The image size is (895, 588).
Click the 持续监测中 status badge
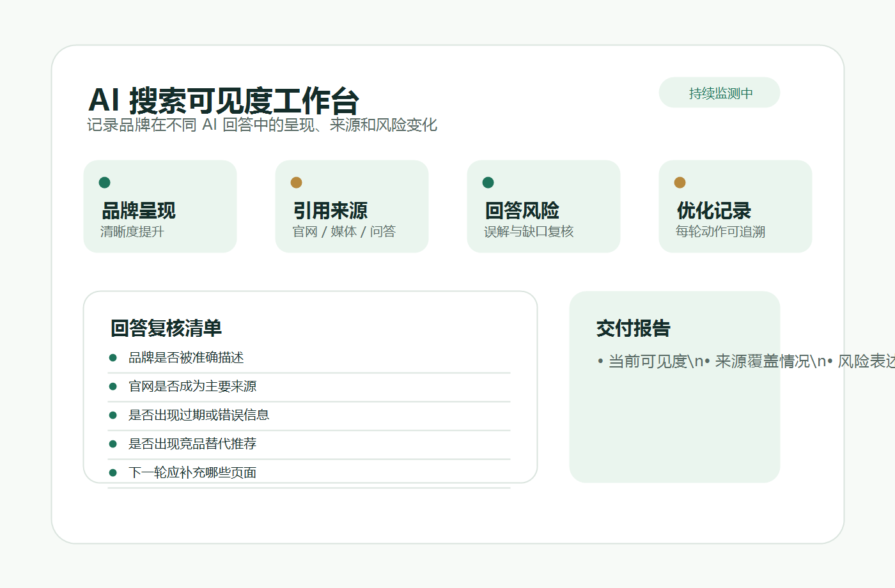coord(719,93)
